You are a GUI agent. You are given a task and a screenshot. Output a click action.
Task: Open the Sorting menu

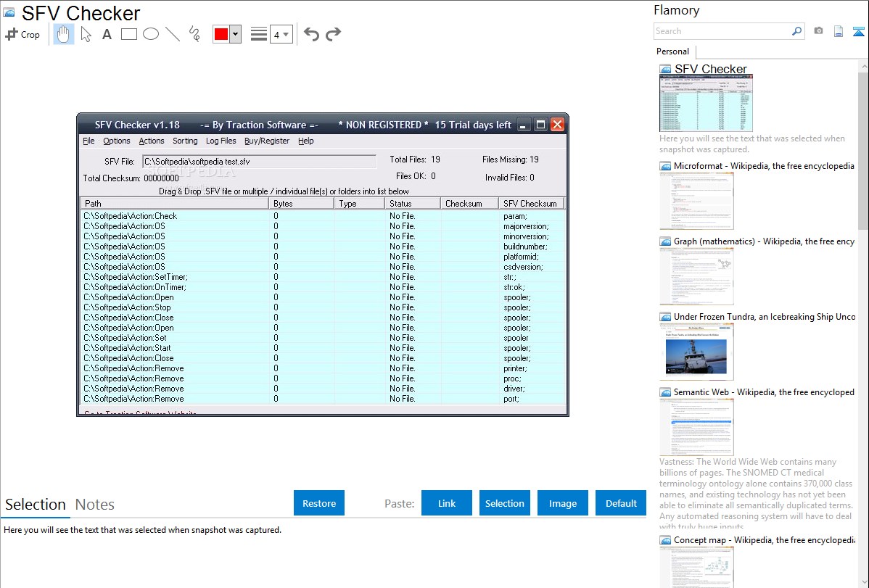pos(185,141)
